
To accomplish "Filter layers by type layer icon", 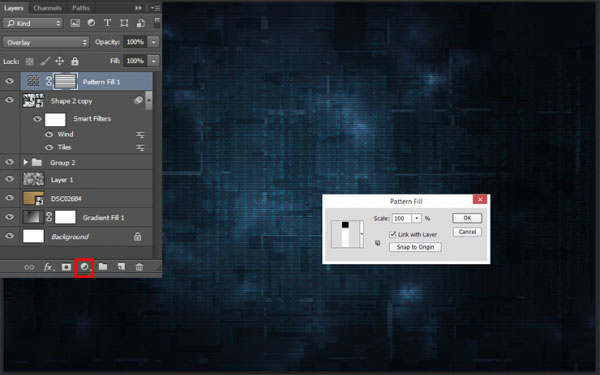I will (108, 23).
